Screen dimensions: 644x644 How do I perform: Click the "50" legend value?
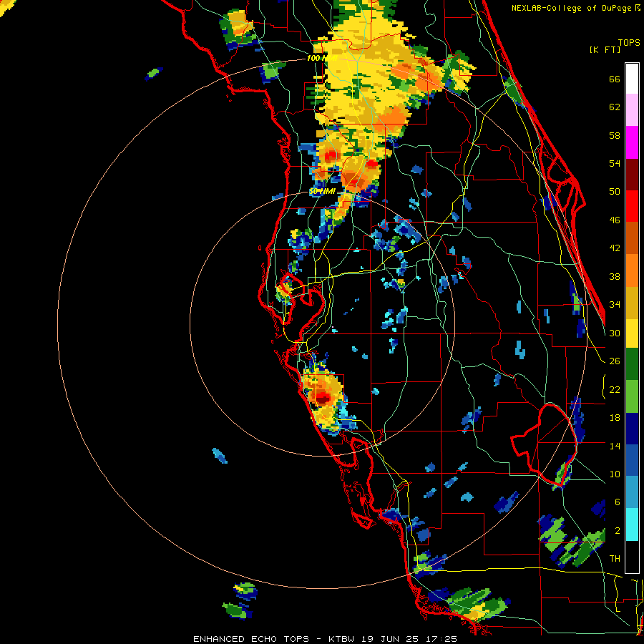click(x=615, y=192)
